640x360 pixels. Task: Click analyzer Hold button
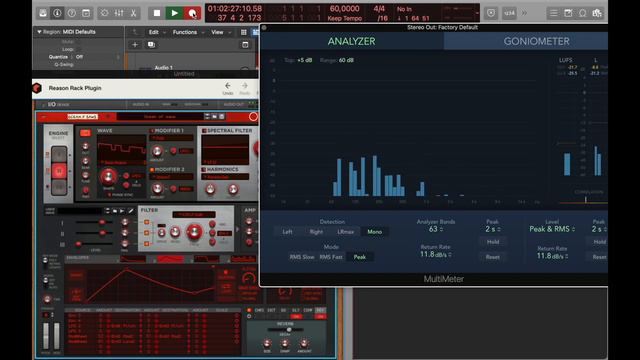[x=493, y=242]
